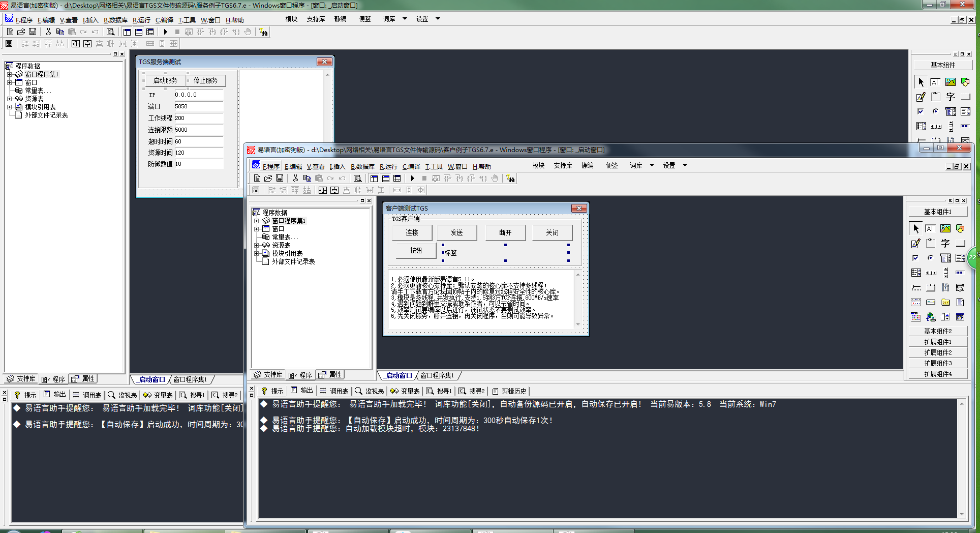This screenshot has height=533, width=980.
Task: Open 设置 dropdown arrow in back window menu bar
Action: [x=438, y=19]
